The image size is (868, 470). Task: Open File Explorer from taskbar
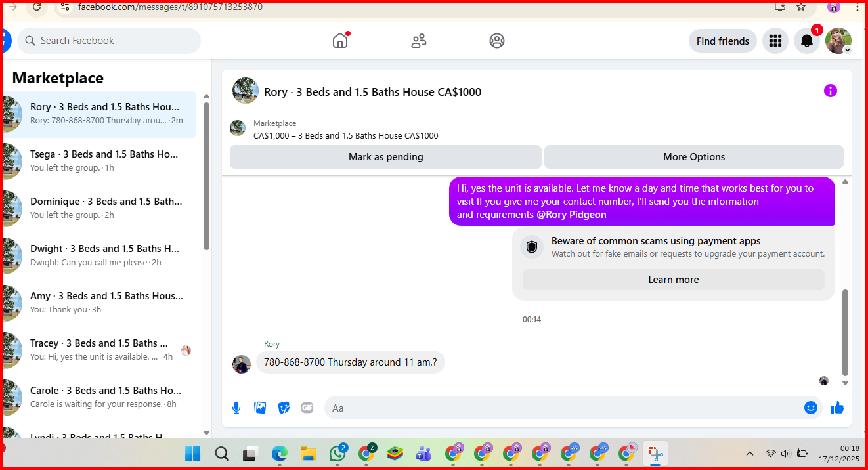pos(309,454)
